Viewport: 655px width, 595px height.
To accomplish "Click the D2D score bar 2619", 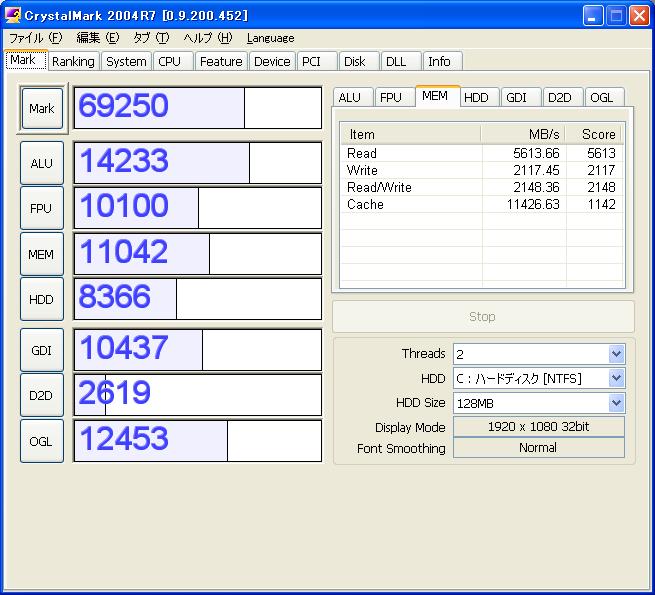I will tap(198, 395).
